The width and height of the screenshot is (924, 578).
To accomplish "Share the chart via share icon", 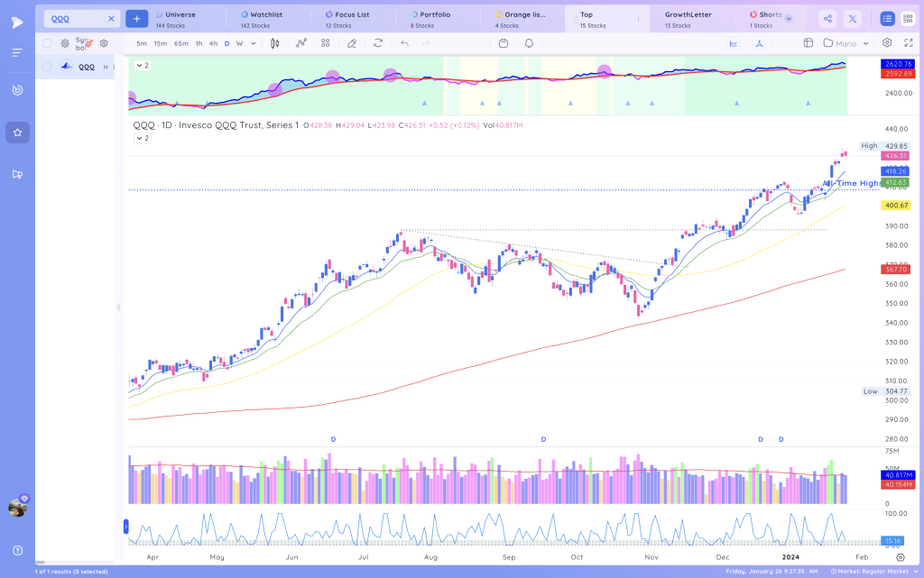I will pyautogui.click(x=827, y=19).
